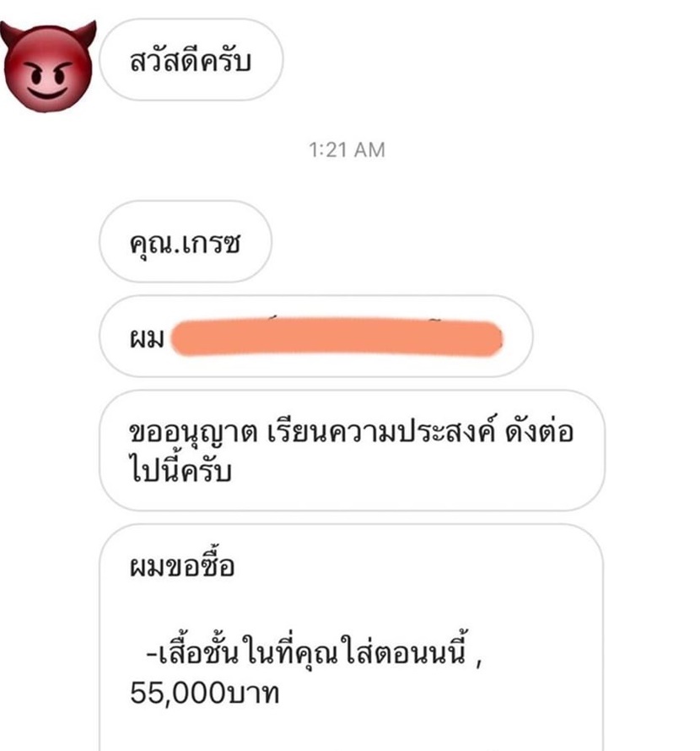Viewport: 700px width, 751px height.
Task: Select the word ขออนุญาต in the message
Action: tap(193, 433)
